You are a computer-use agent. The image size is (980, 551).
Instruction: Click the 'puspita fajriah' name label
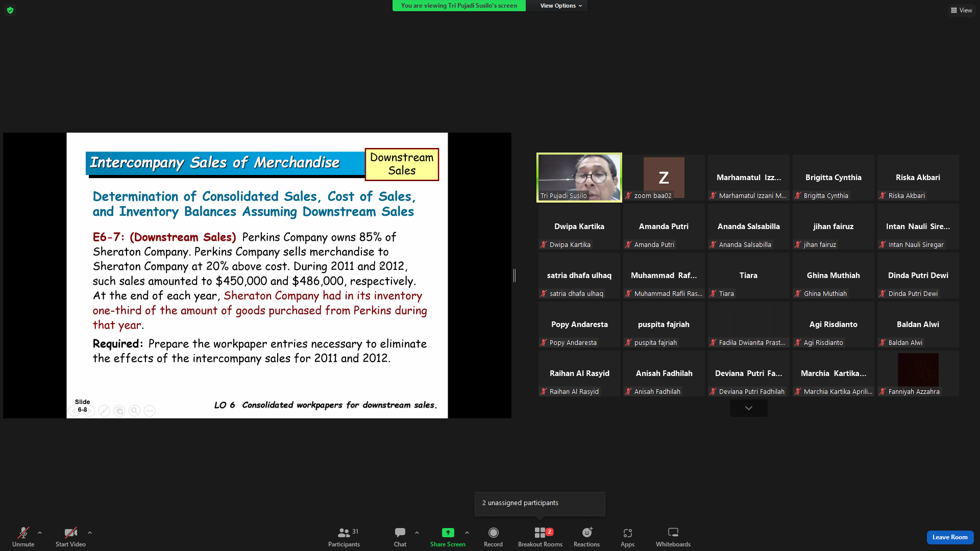(x=655, y=343)
